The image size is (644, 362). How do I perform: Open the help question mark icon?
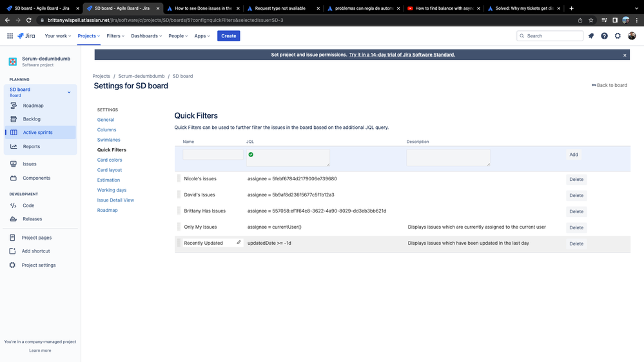(604, 35)
